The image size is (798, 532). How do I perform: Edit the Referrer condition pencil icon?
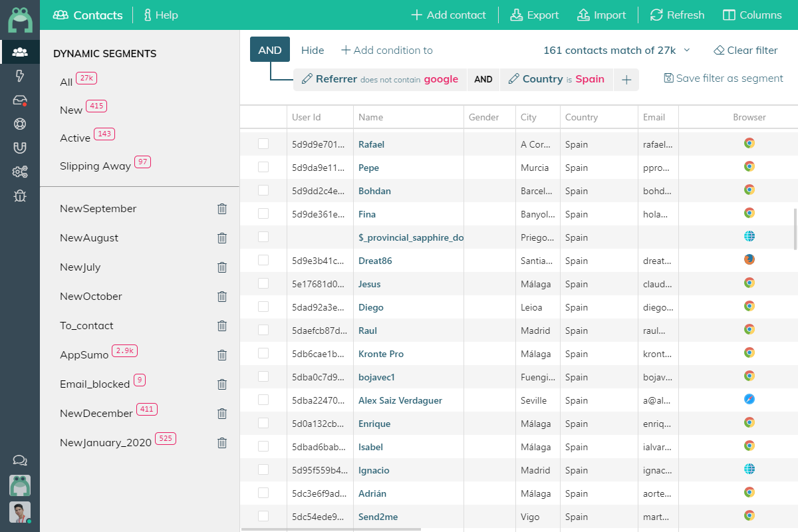pos(307,79)
